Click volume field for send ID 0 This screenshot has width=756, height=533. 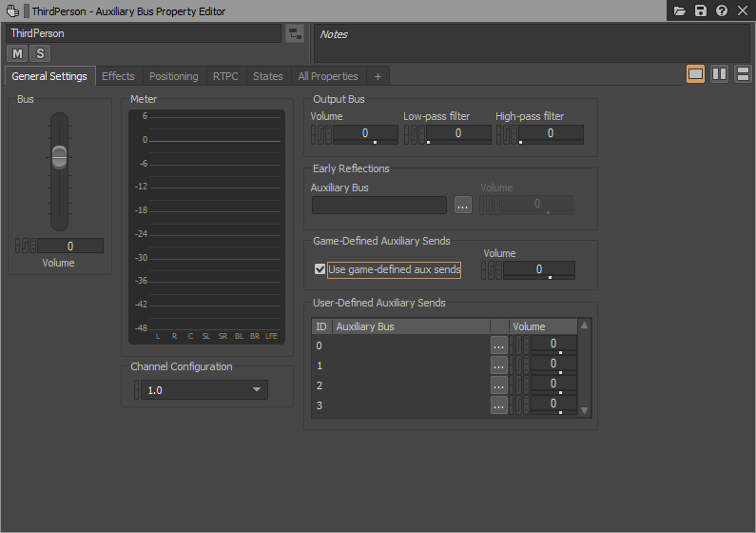553,345
